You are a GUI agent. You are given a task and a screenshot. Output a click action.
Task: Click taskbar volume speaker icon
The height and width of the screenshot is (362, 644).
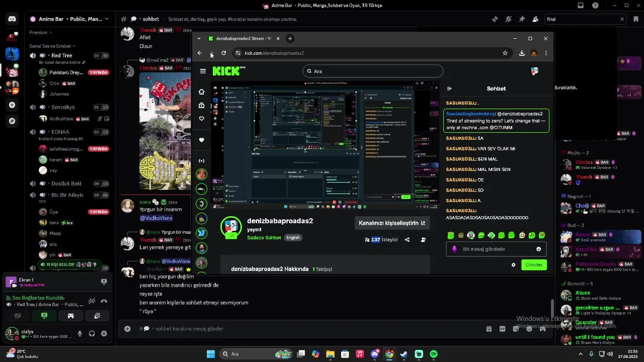coord(610,354)
